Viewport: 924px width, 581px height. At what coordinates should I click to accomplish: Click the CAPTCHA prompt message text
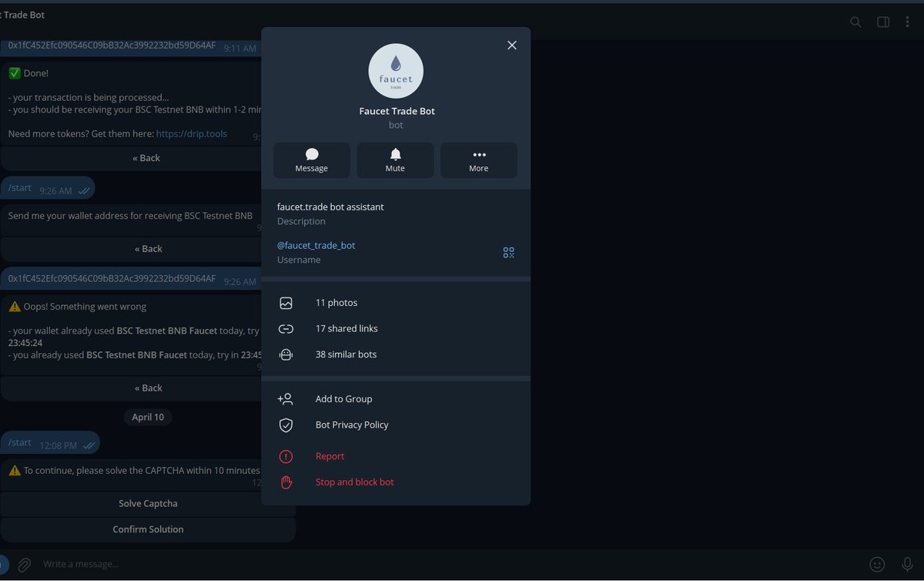pyautogui.click(x=142, y=470)
